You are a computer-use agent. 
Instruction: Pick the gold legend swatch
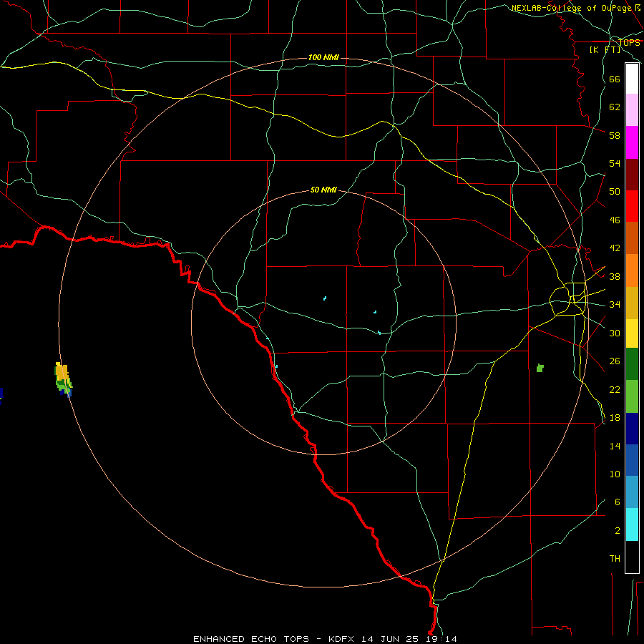click(x=632, y=303)
